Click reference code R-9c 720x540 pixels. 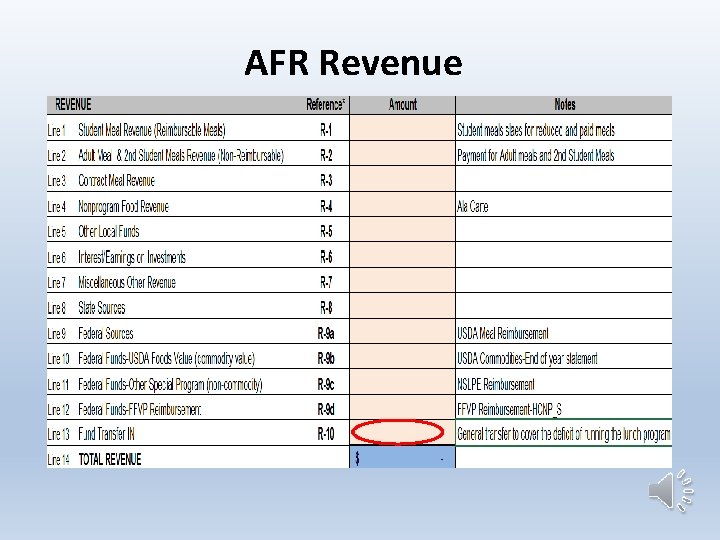click(326, 384)
